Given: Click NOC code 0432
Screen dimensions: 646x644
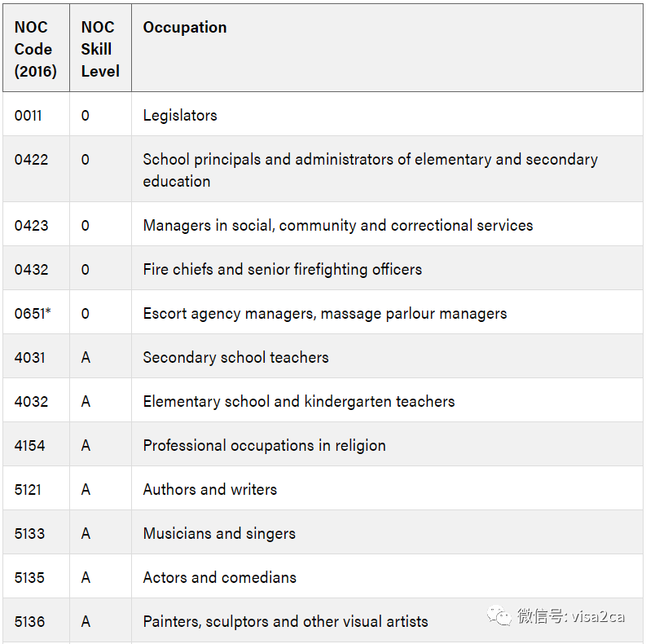Looking at the screenshot, I should (31, 270).
